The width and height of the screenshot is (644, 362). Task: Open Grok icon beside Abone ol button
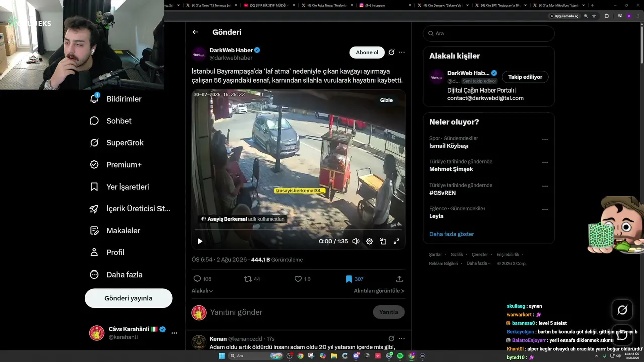(x=391, y=52)
